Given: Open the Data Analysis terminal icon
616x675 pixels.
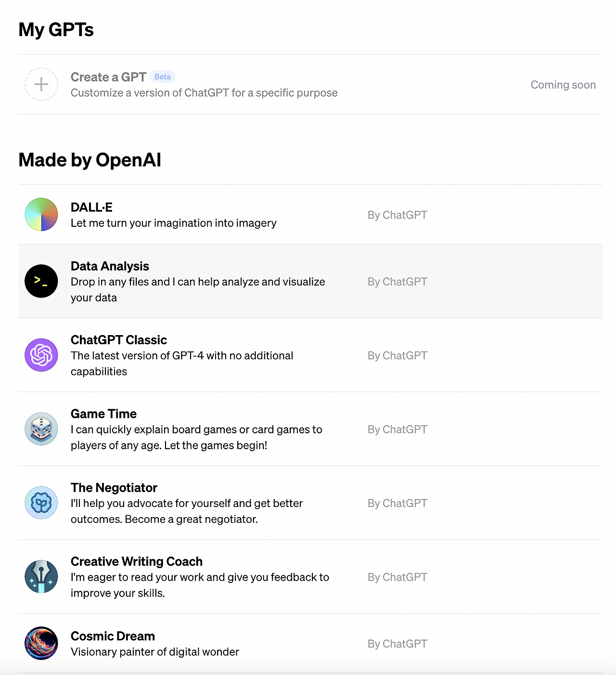Looking at the screenshot, I should (41, 281).
